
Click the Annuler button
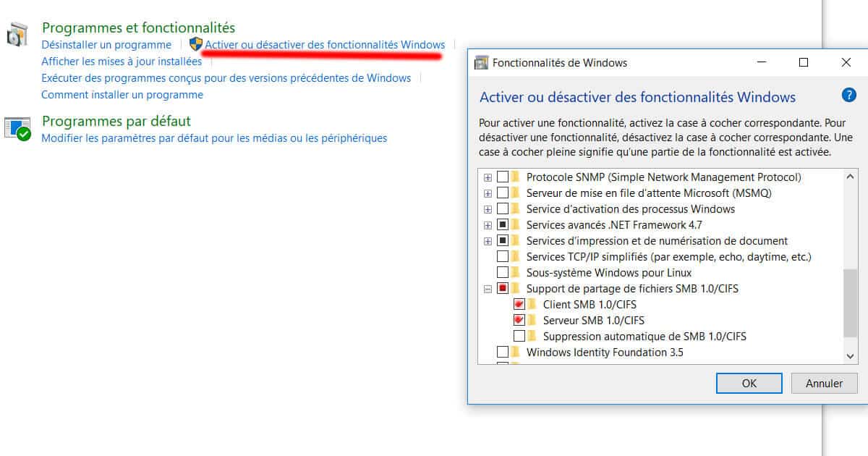coord(824,383)
